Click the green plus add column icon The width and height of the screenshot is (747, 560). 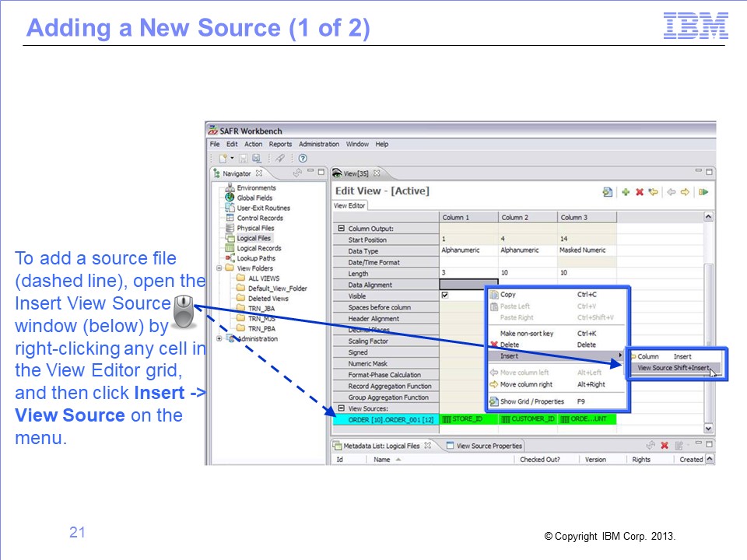[x=626, y=192]
